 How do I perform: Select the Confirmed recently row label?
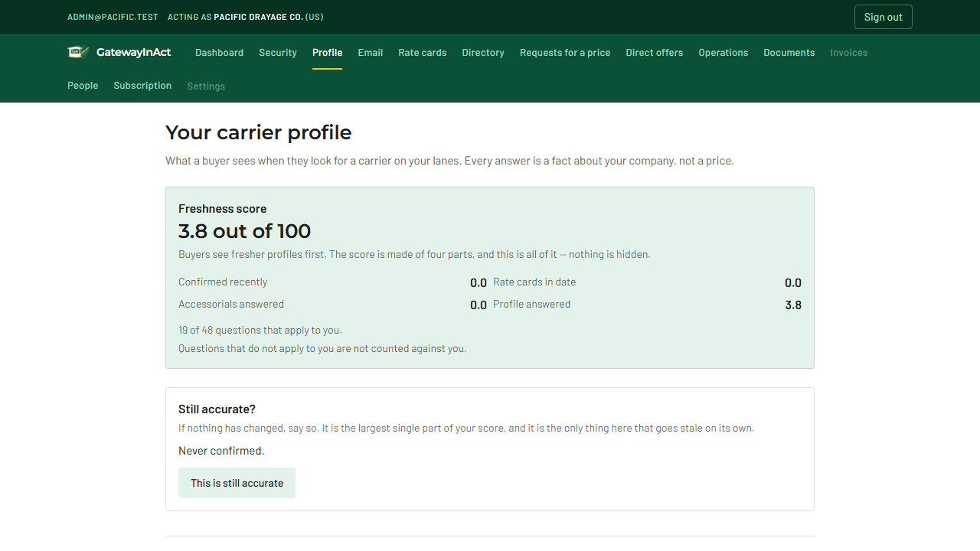tap(223, 282)
